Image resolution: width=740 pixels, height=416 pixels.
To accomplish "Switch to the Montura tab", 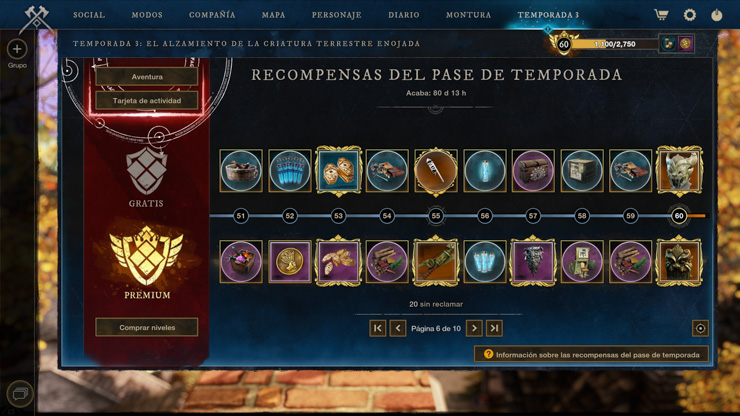I will pyautogui.click(x=469, y=15).
